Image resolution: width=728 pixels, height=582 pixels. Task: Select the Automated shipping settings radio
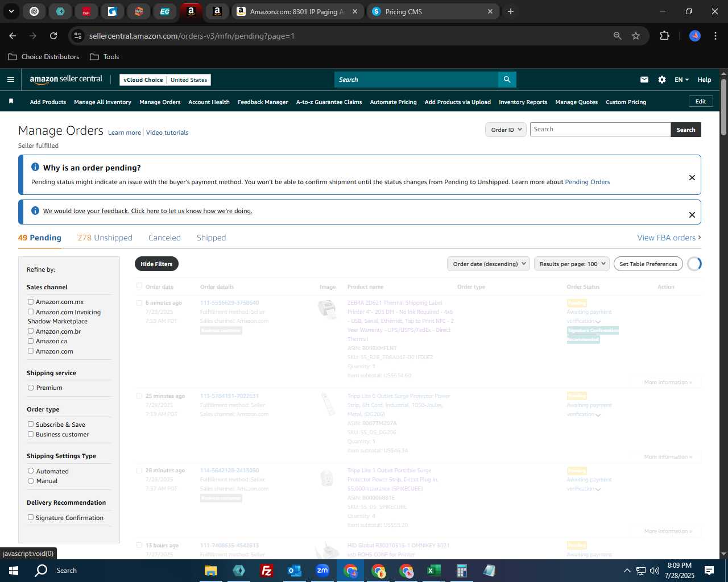[x=31, y=471]
